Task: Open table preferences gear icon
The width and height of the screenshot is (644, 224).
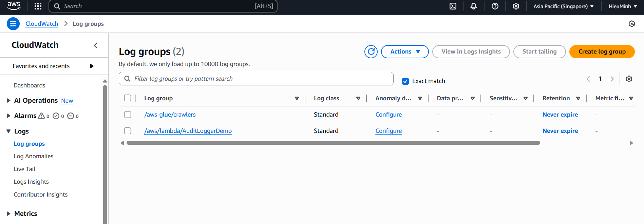Action: coord(629,79)
